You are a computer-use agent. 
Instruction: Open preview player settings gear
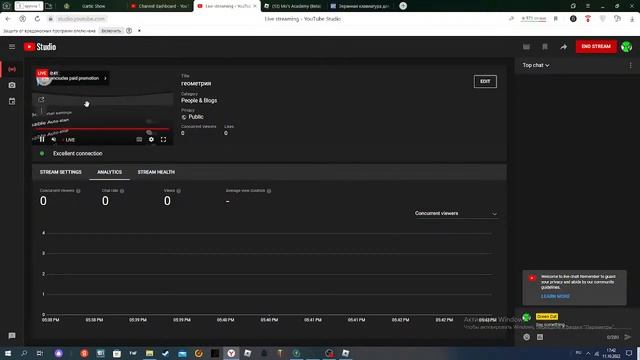[x=151, y=140]
